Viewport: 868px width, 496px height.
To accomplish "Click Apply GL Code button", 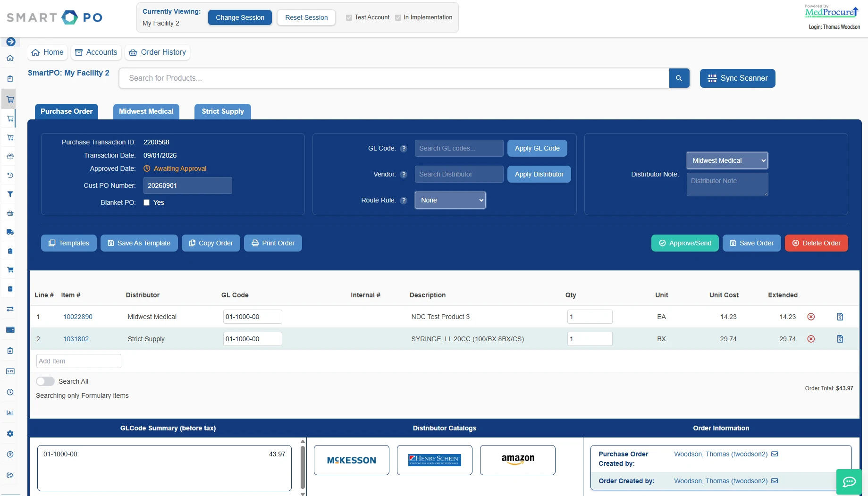I will [x=537, y=148].
